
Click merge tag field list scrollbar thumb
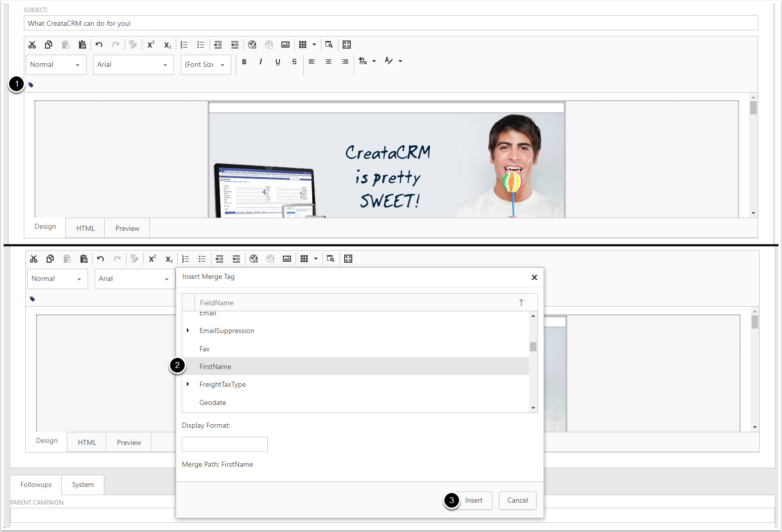coord(533,347)
